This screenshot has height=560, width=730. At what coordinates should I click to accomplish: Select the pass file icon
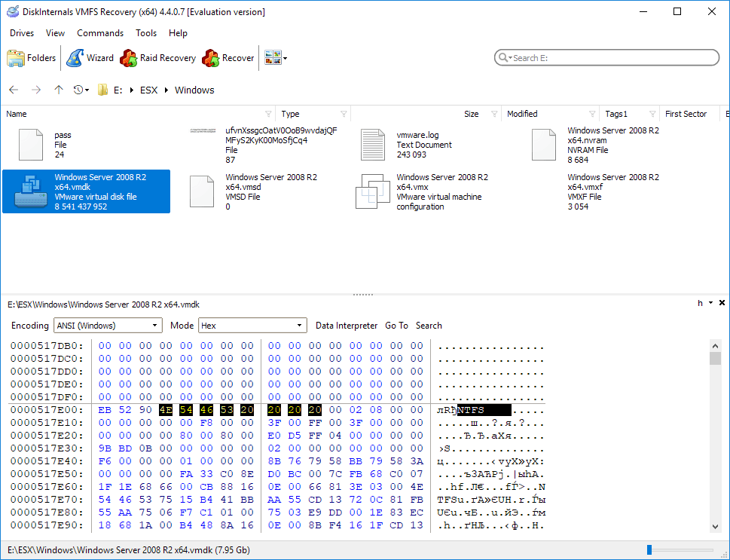(31, 145)
